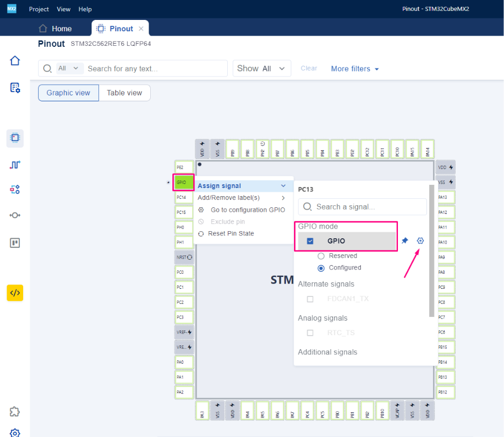Click the pin icon beside GPIO

tap(405, 240)
